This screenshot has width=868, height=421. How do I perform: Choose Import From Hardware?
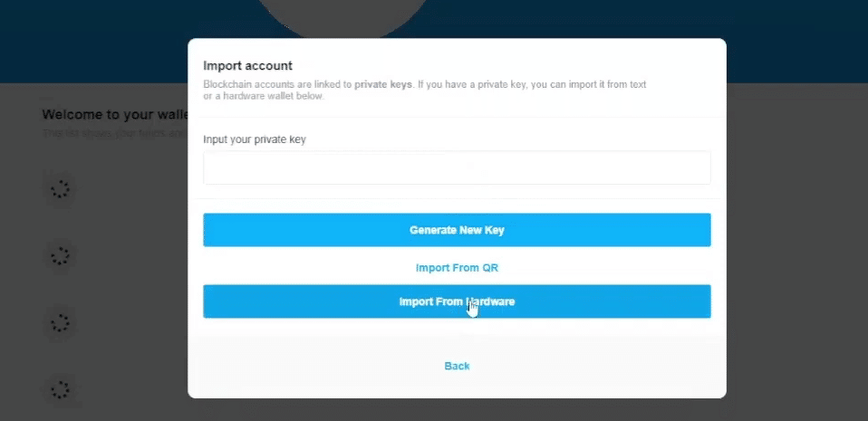pyautogui.click(x=457, y=301)
